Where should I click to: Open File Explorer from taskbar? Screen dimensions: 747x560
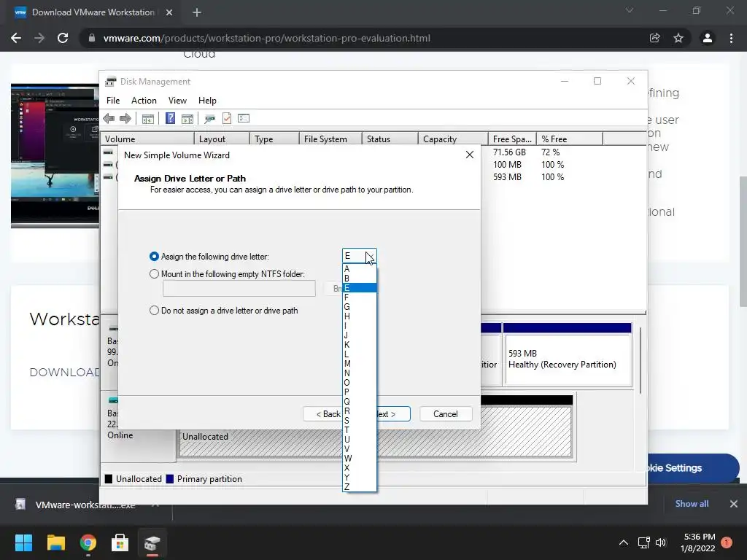pyautogui.click(x=55, y=542)
